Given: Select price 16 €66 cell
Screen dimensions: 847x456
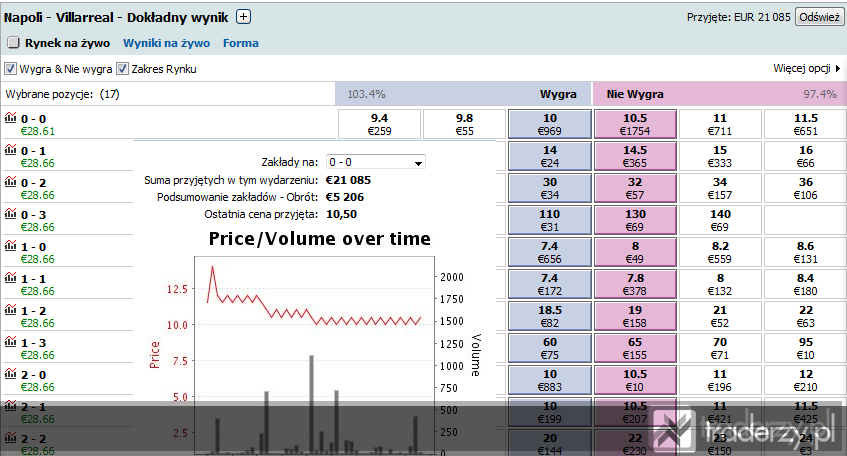Looking at the screenshot, I should pos(805,156).
